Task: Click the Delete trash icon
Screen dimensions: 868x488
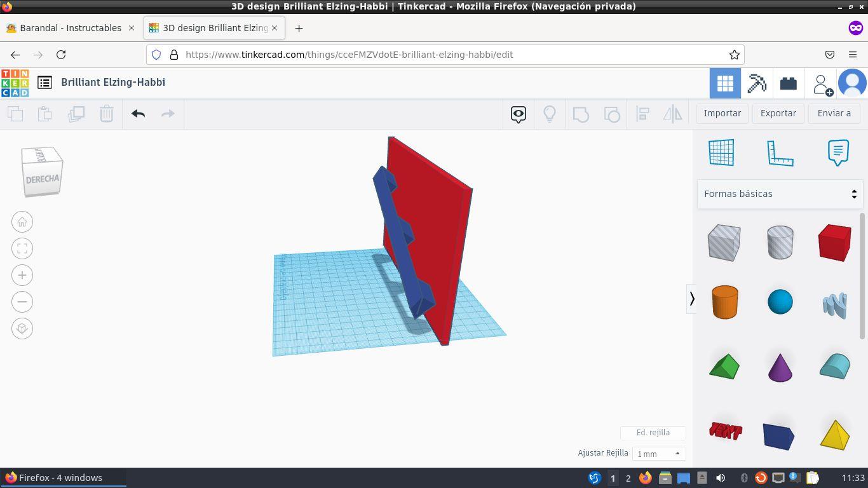Action: pyautogui.click(x=107, y=114)
